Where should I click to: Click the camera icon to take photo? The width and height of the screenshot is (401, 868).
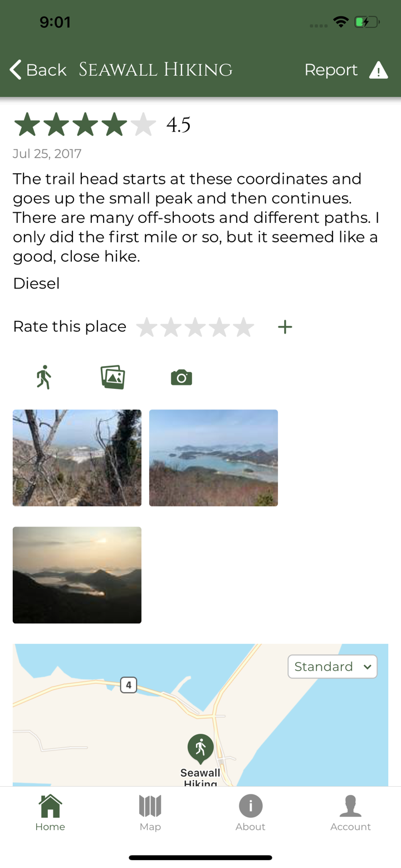coord(181,377)
